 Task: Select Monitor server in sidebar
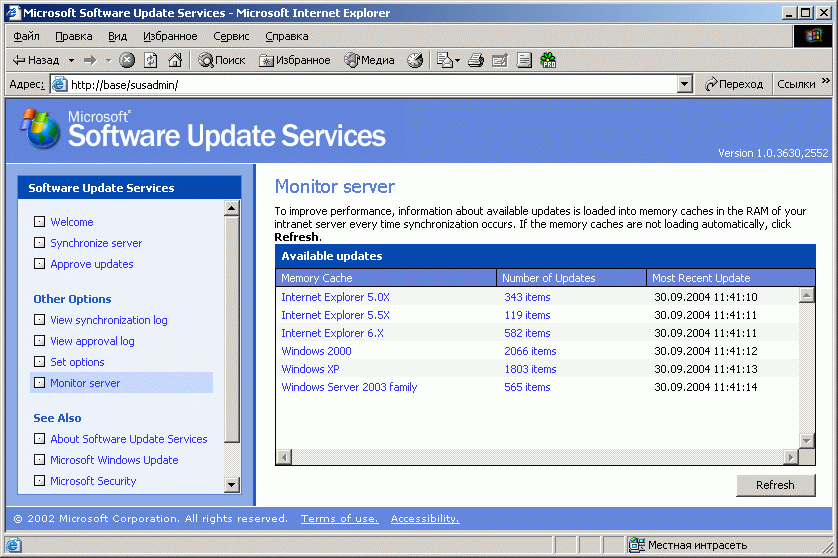click(x=85, y=383)
